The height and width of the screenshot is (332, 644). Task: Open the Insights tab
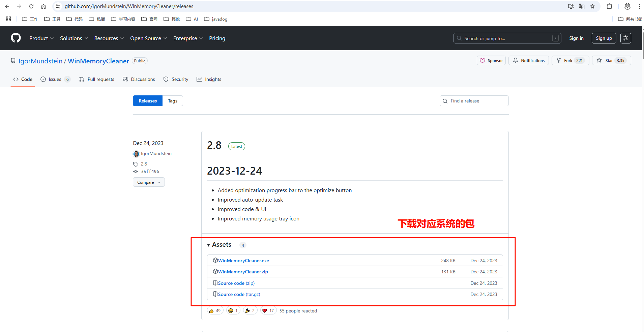(x=209, y=79)
